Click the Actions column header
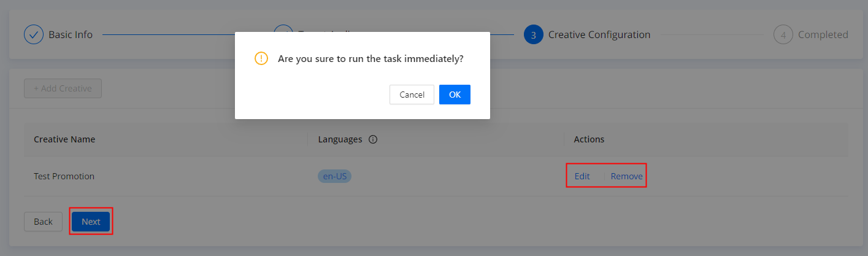The image size is (868, 256). (589, 139)
